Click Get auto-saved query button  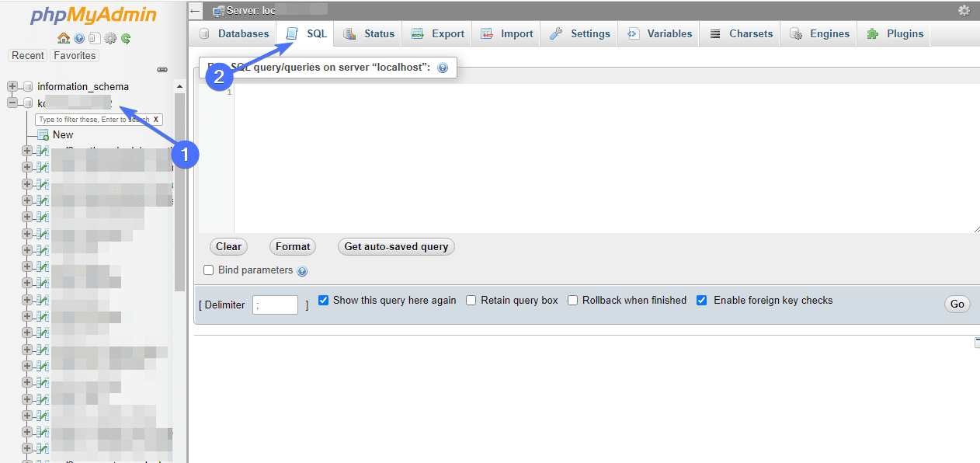(x=396, y=247)
